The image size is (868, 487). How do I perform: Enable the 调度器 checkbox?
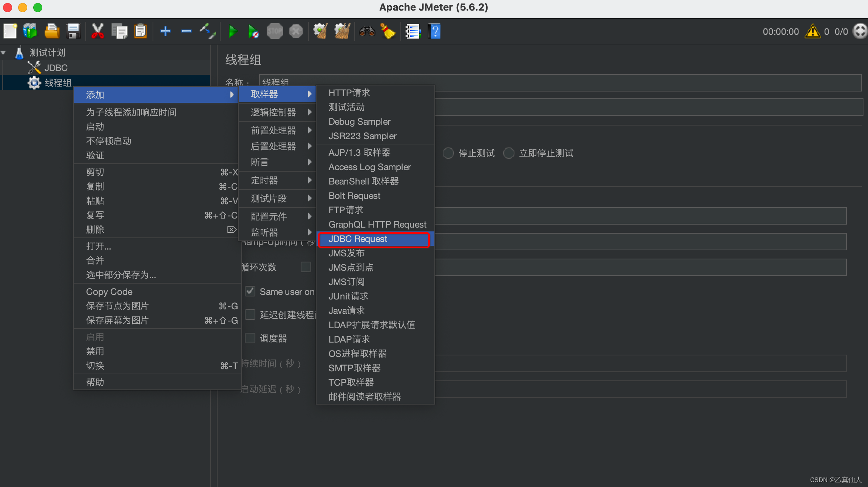point(250,338)
